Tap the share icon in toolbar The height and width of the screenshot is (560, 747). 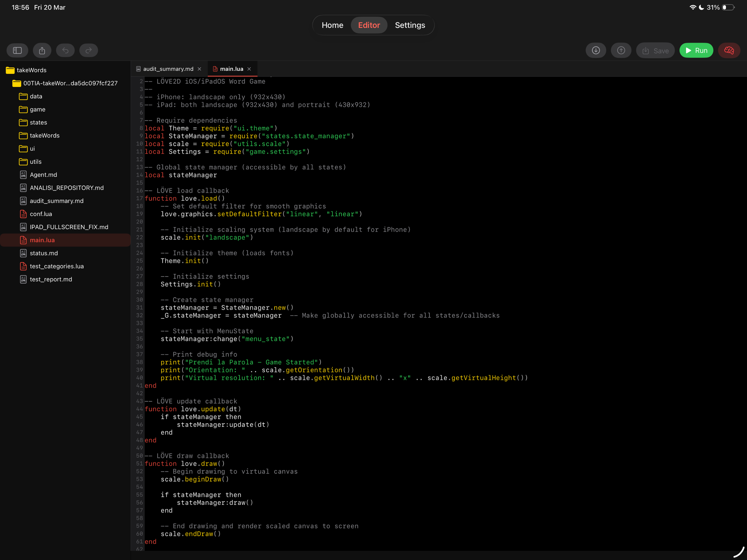(x=42, y=51)
